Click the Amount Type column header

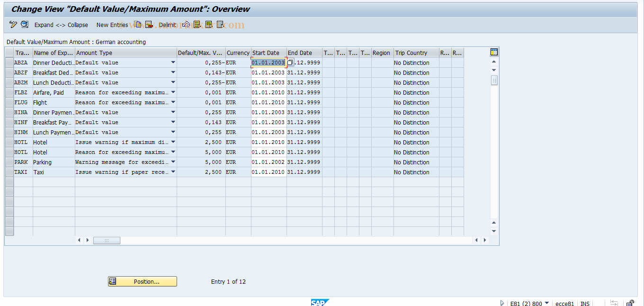pos(125,53)
